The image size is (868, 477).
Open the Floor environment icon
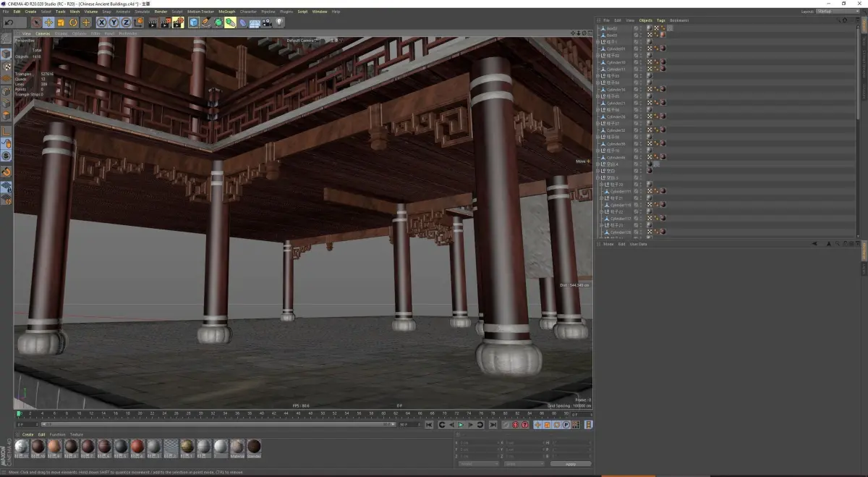[255, 22]
